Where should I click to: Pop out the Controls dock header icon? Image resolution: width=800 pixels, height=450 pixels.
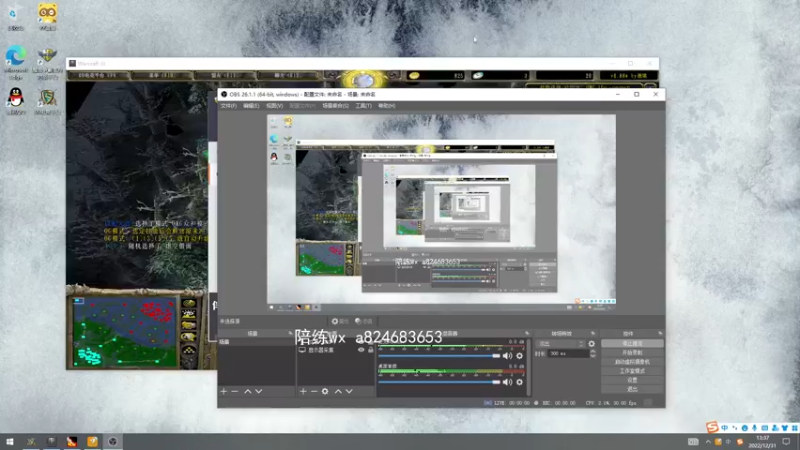pos(660,333)
